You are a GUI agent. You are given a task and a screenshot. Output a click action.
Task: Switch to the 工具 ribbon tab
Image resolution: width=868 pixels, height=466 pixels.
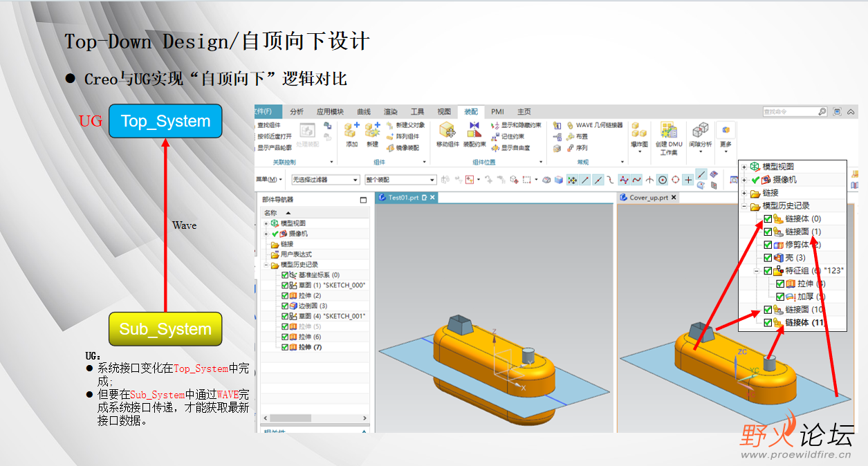(x=418, y=111)
